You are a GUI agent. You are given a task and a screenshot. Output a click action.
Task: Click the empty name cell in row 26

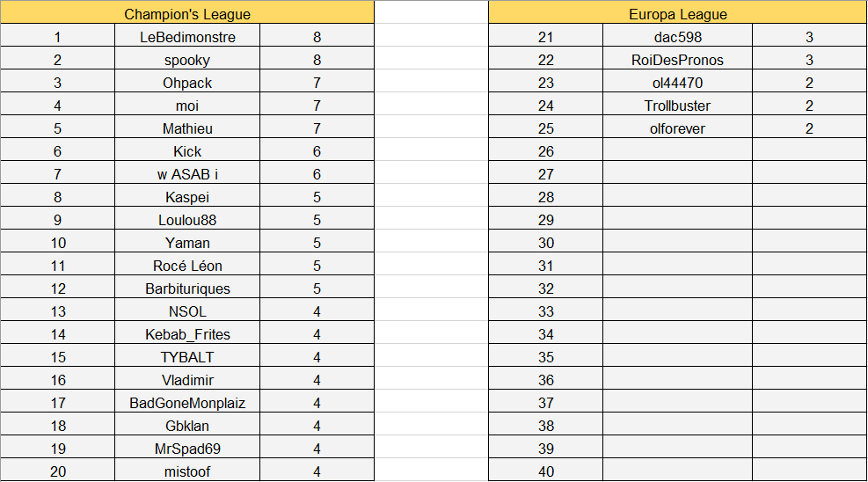677,151
